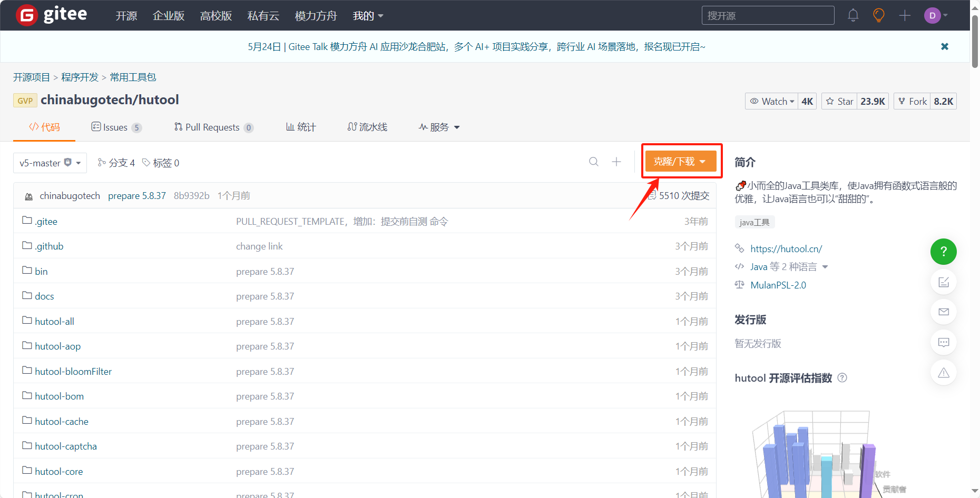
Task: Visit the https://hutool.cn/ link
Action: tap(786, 249)
